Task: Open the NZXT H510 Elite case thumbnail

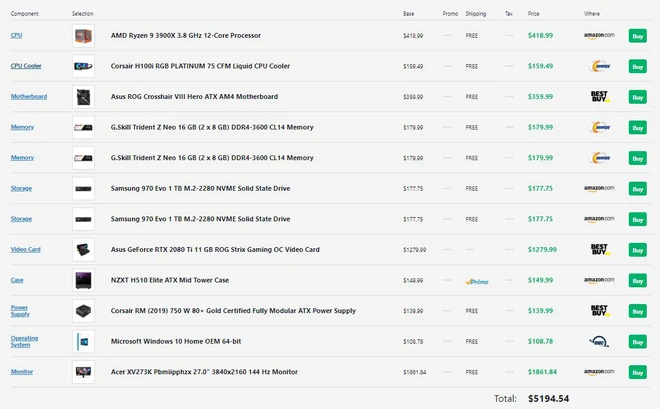Action: click(x=83, y=281)
